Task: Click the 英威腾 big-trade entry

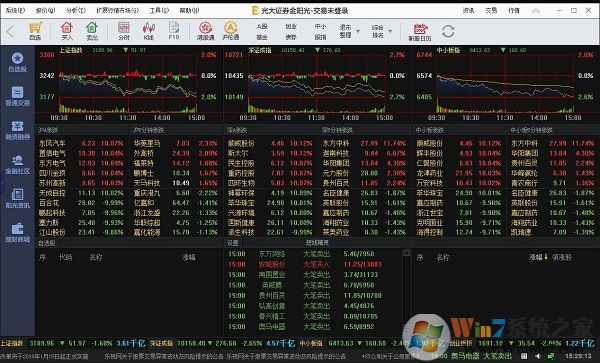Action: [x=305, y=285]
